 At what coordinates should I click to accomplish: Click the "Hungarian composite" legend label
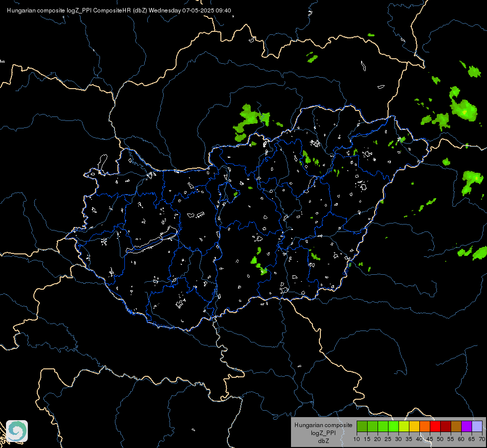[323, 425]
